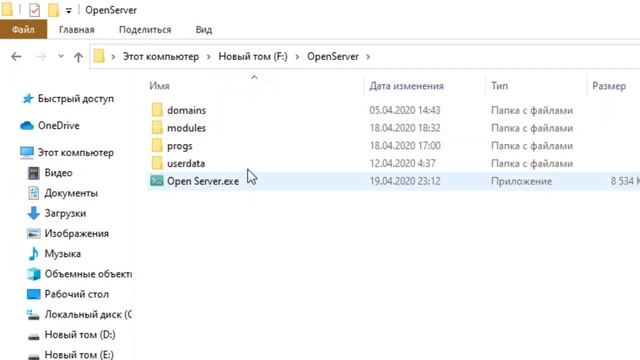The image size is (640, 360).
Task: Click the domains folder name
Action: [187, 110]
